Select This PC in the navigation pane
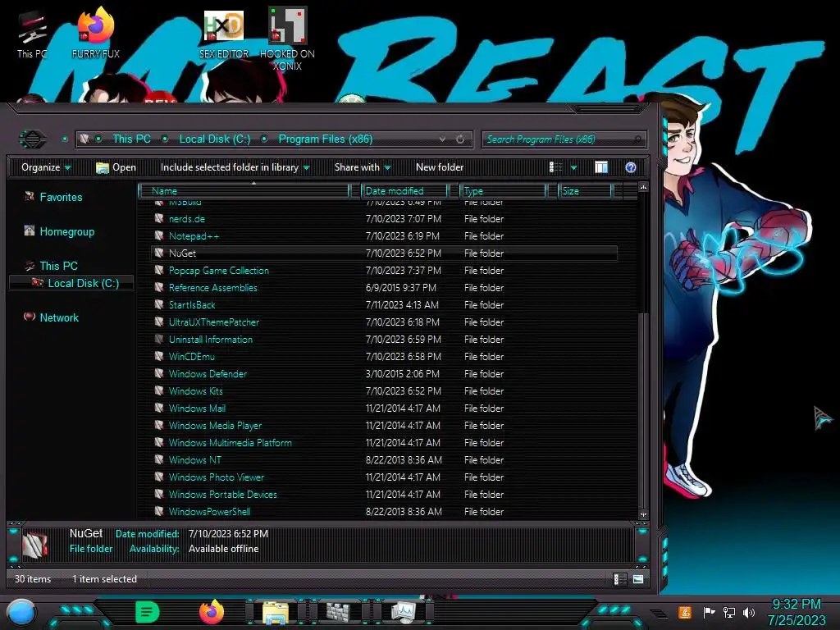Image resolution: width=840 pixels, height=630 pixels. [58, 266]
